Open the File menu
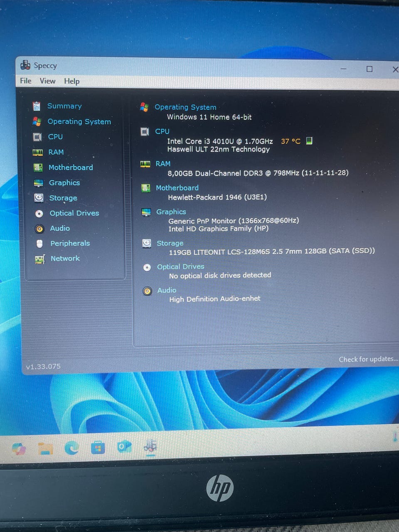This screenshot has width=399, height=532. click(26, 81)
